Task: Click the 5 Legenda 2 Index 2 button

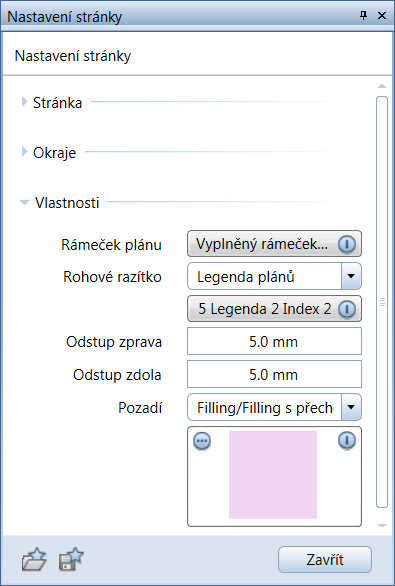Action: tap(274, 309)
